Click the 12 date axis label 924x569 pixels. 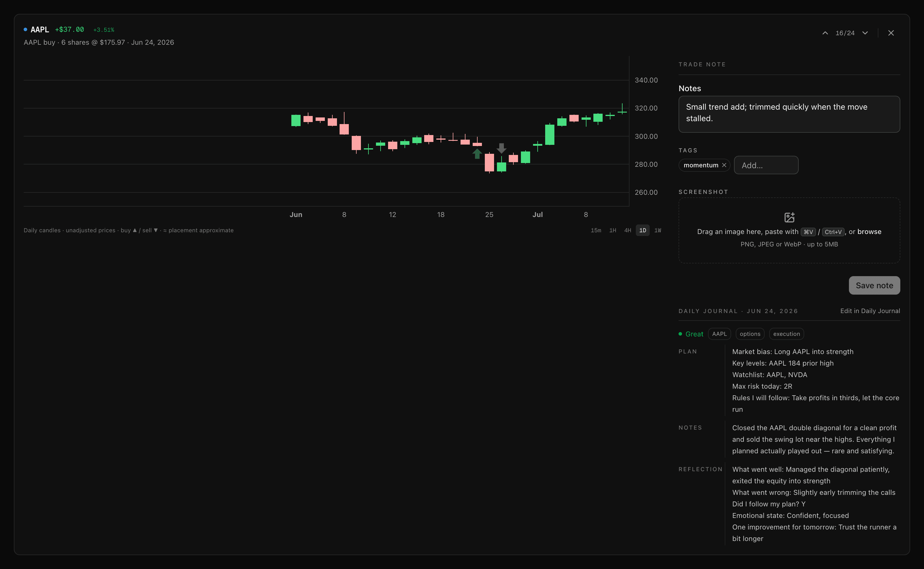(x=392, y=214)
